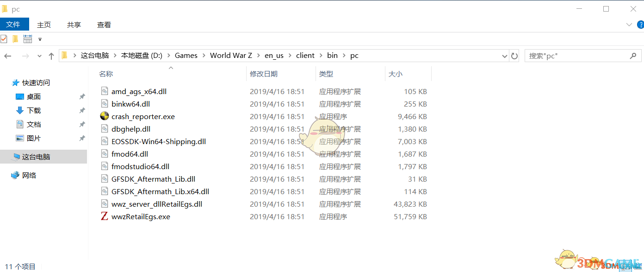
Task: Select the red Z icon of wwzRetailEgs.exe
Action: coord(105,216)
